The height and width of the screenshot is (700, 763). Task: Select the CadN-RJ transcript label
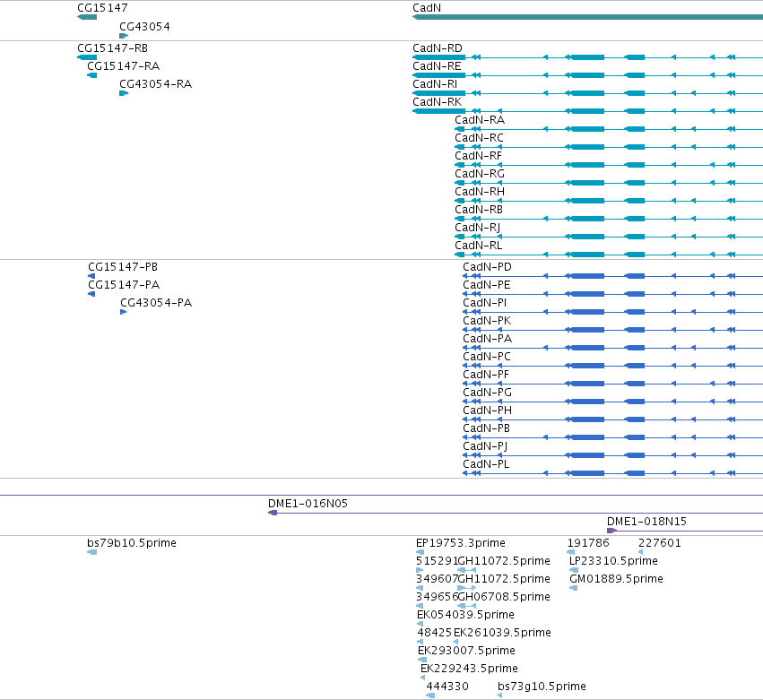point(477,229)
